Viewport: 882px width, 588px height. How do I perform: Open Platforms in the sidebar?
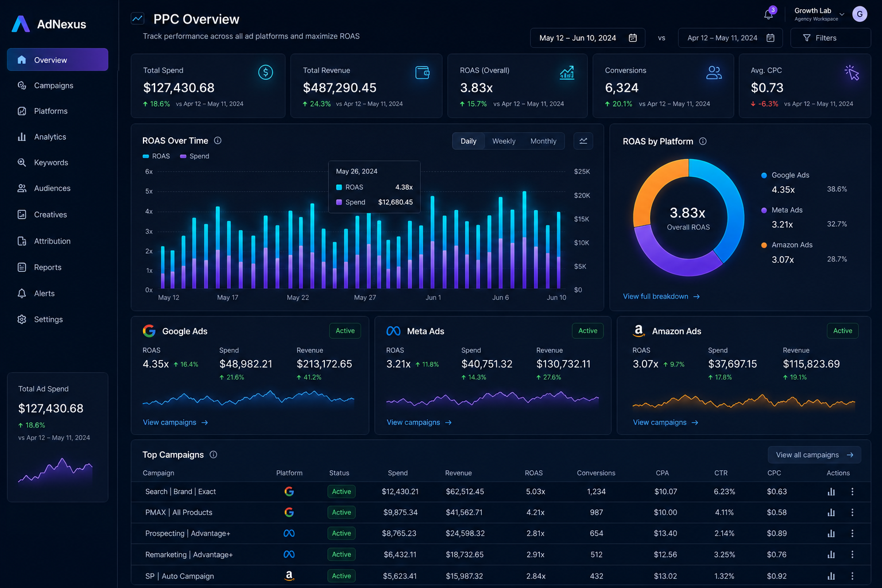57,111
